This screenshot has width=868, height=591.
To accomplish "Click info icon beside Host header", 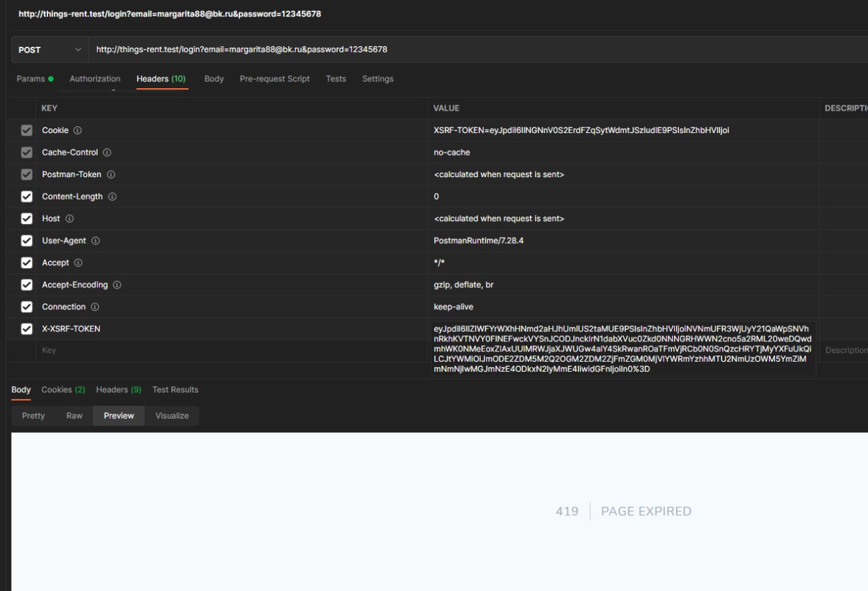I will coord(69,218).
